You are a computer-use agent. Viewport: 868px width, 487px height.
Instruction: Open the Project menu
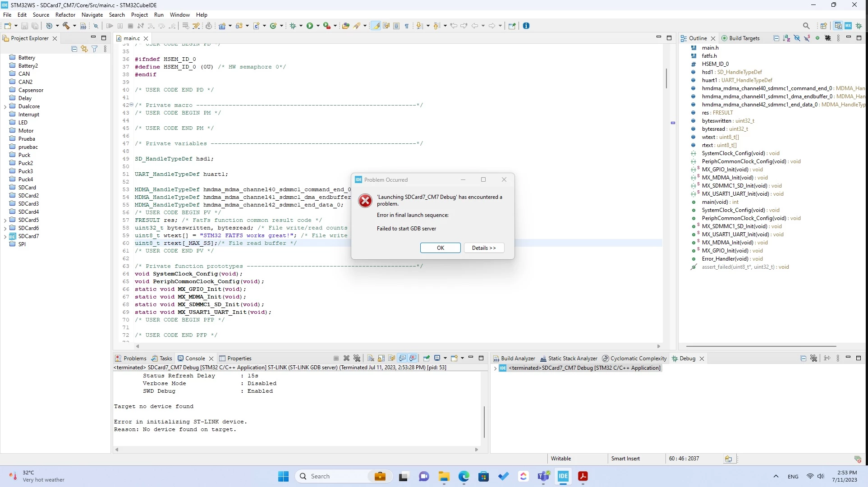(x=139, y=14)
